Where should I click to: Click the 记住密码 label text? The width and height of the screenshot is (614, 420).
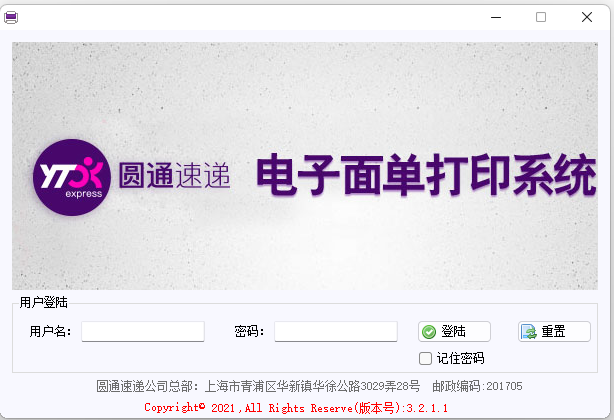[x=460, y=358]
